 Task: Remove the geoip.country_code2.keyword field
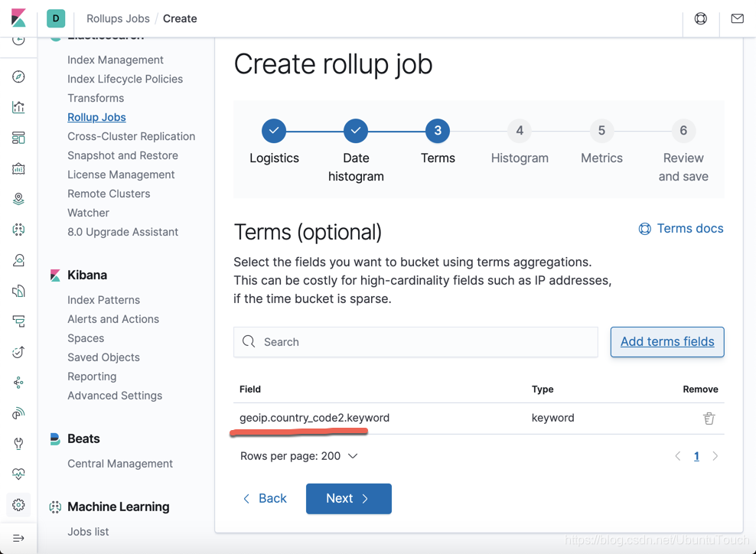pos(709,418)
